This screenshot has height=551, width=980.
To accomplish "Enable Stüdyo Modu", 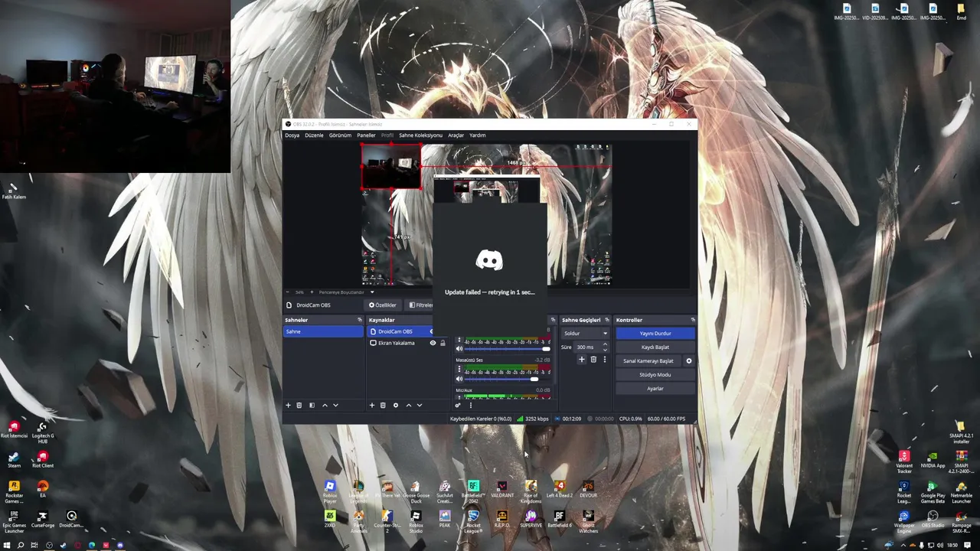I will (655, 374).
